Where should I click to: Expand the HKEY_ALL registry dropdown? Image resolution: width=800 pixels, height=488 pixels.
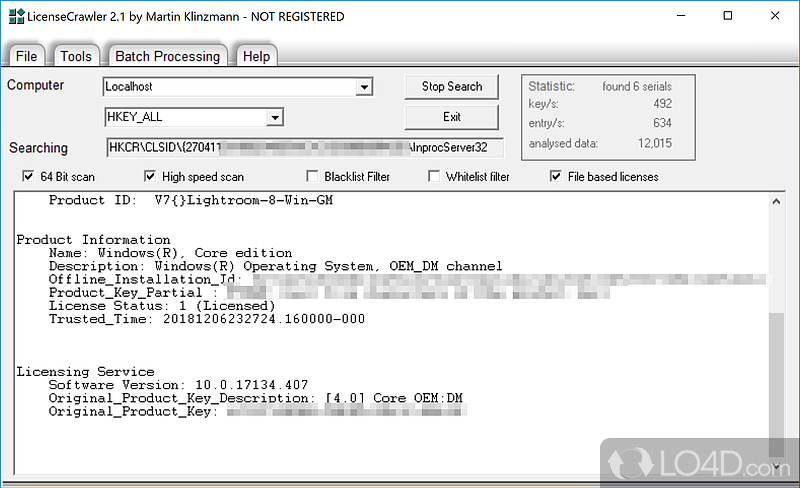point(274,117)
